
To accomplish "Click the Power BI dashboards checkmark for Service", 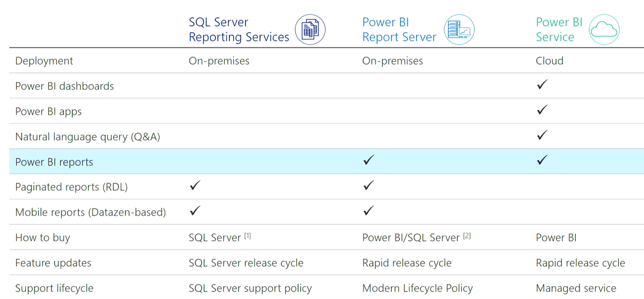I will coord(542,84).
